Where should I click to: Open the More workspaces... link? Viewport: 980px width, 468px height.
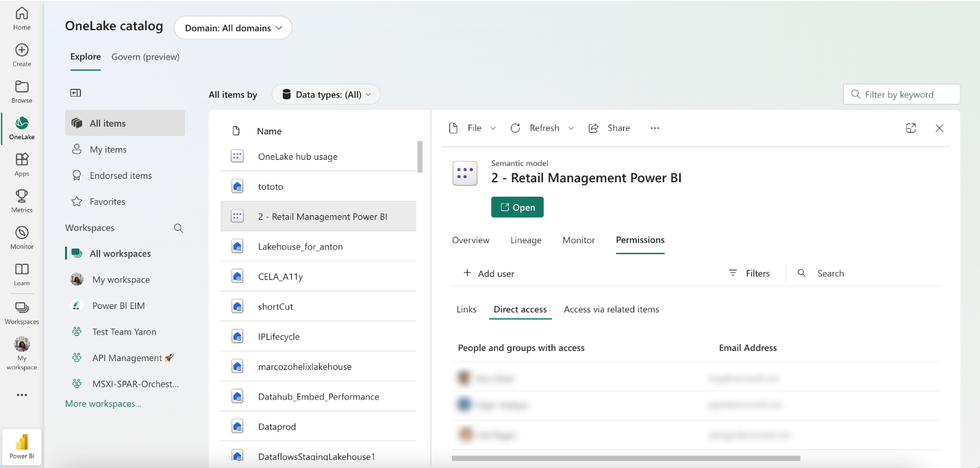coord(103,404)
